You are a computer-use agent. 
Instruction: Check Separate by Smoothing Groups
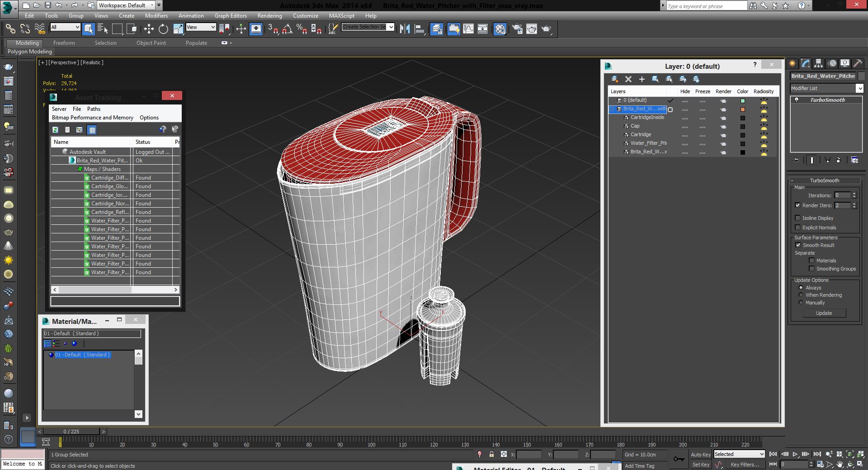coord(811,269)
